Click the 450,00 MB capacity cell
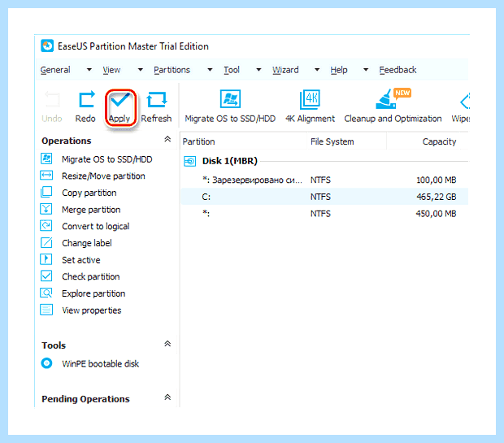Image resolution: width=504 pixels, height=443 pixels. click(x=436, y=214)
